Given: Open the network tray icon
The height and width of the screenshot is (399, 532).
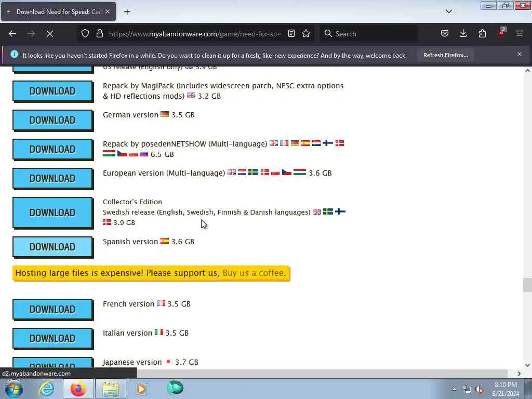Looking at the screenshot, I should tap(467, 390).
